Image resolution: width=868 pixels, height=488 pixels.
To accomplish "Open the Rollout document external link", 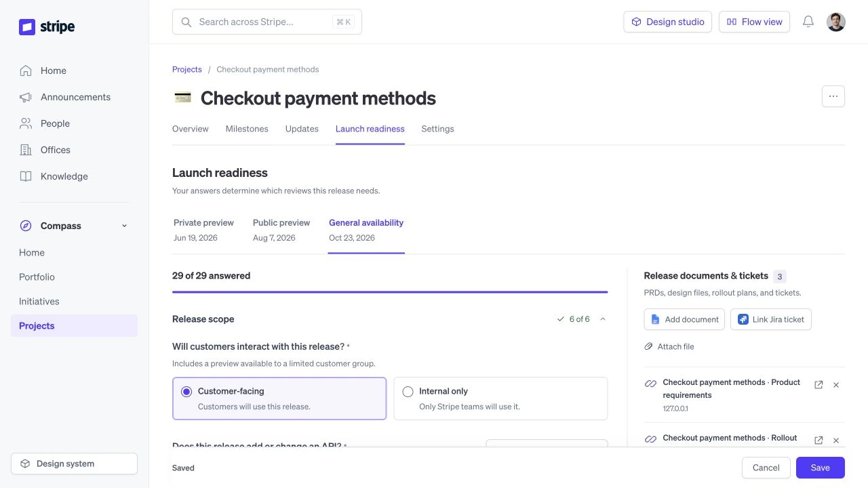I will point(818,441).
